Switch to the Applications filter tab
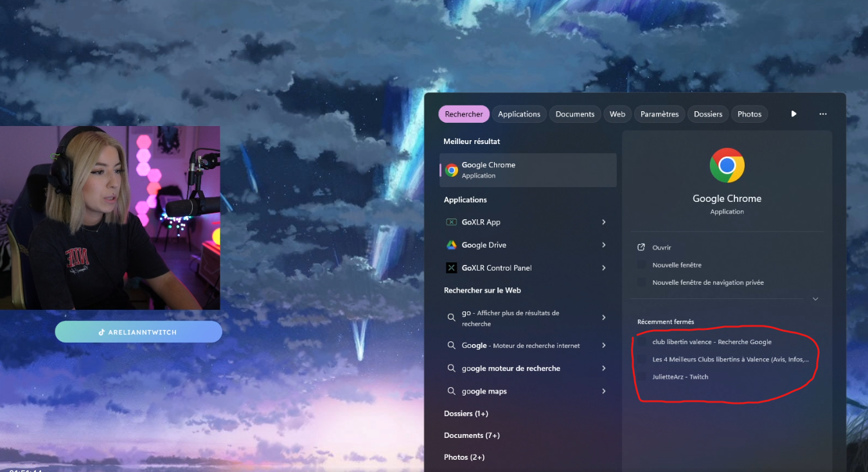Viewport: 868px width, 472px height. point(519,114)
